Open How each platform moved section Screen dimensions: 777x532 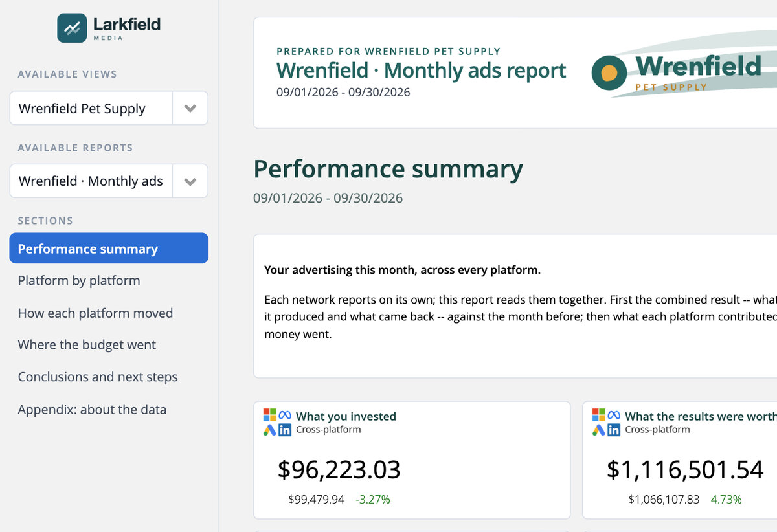coord(95,313)
